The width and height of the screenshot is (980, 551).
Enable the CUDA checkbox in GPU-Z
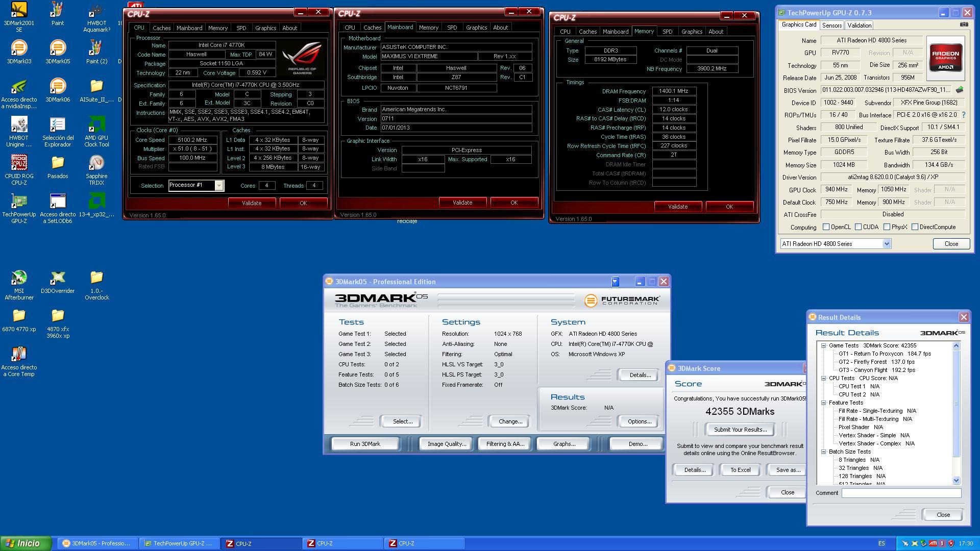pos(858,227)
